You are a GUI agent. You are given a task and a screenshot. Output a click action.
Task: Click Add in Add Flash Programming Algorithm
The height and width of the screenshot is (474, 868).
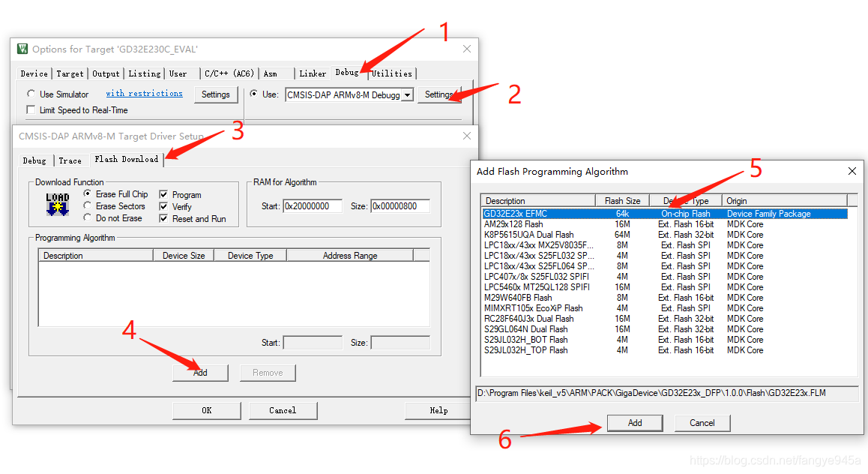(x=635, y=422)
